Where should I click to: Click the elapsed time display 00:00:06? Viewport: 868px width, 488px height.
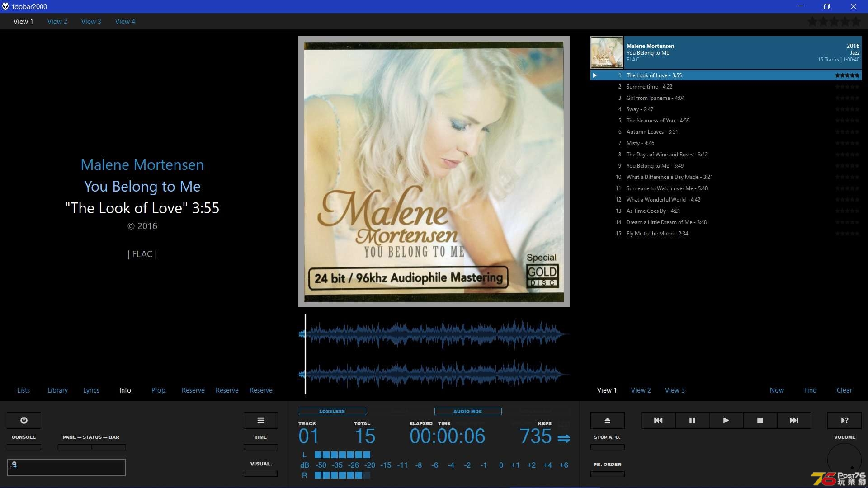pos(448,436)
